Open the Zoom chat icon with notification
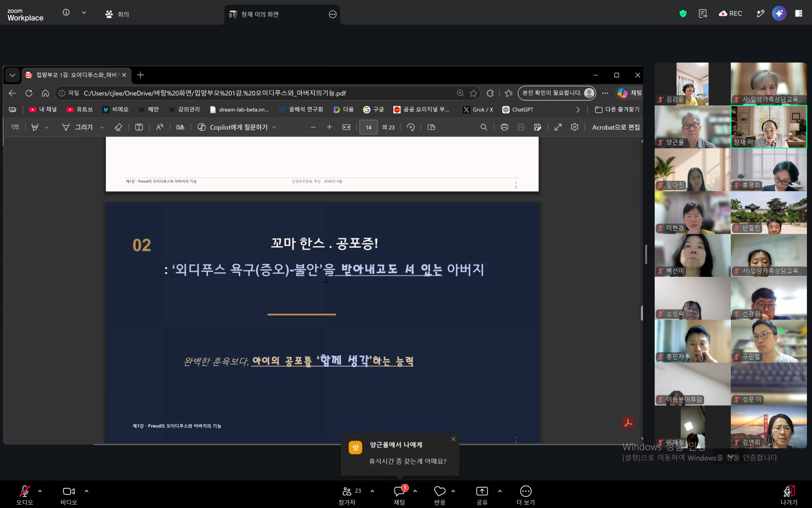This screenshot has height=508, width=812. (399, 491)
